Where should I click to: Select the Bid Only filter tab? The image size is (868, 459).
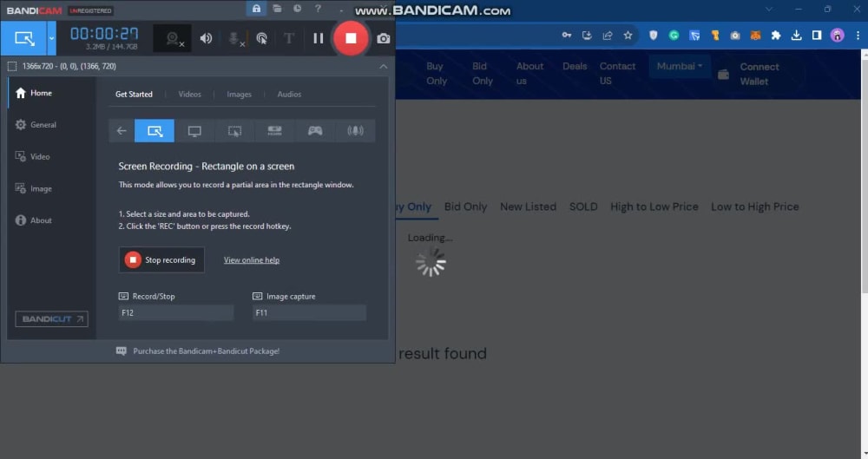point(465,207)
